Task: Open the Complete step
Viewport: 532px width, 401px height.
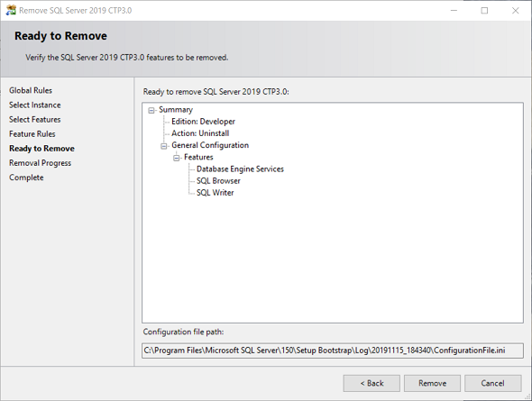Action: click(x=26, y=178)
